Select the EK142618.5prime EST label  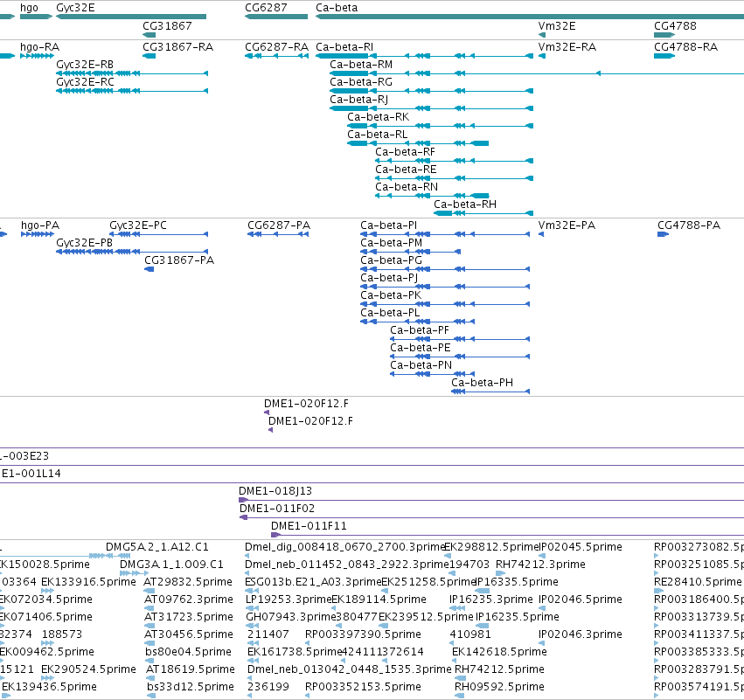[x=499, y=652]
